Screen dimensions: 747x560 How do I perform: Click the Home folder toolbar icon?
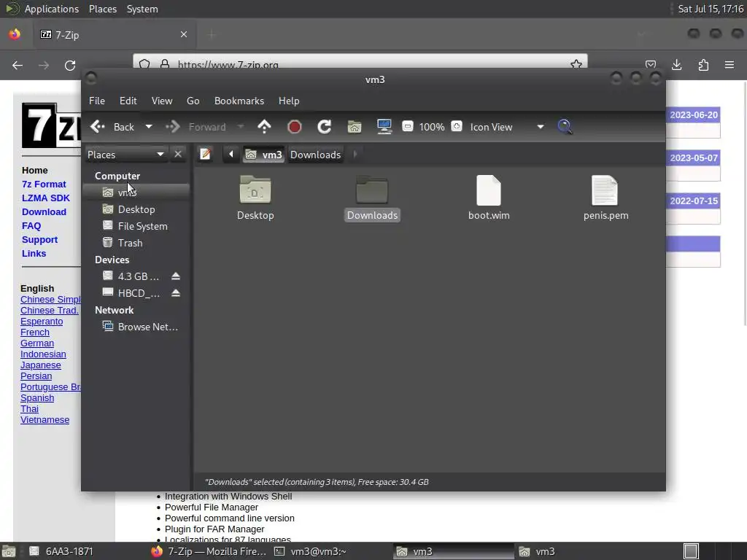355,127
